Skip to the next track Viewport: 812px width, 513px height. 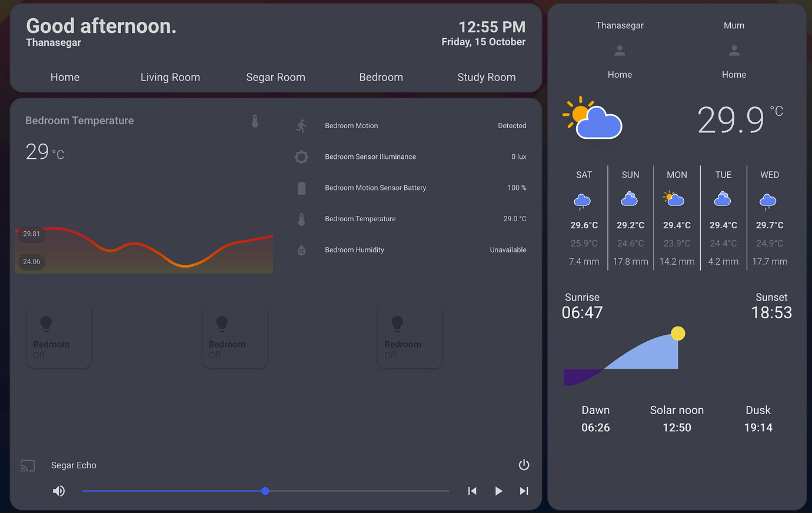click(524, 491)
